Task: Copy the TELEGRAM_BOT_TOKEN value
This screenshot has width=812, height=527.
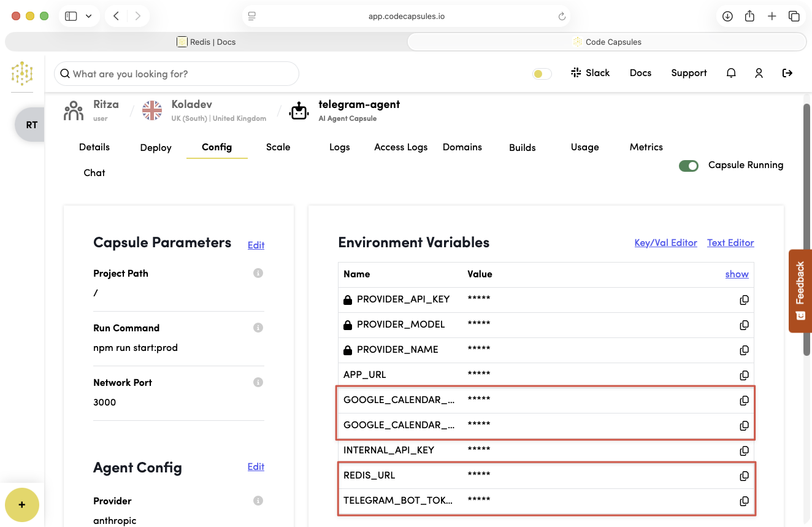Action: (x=744, y=501)
